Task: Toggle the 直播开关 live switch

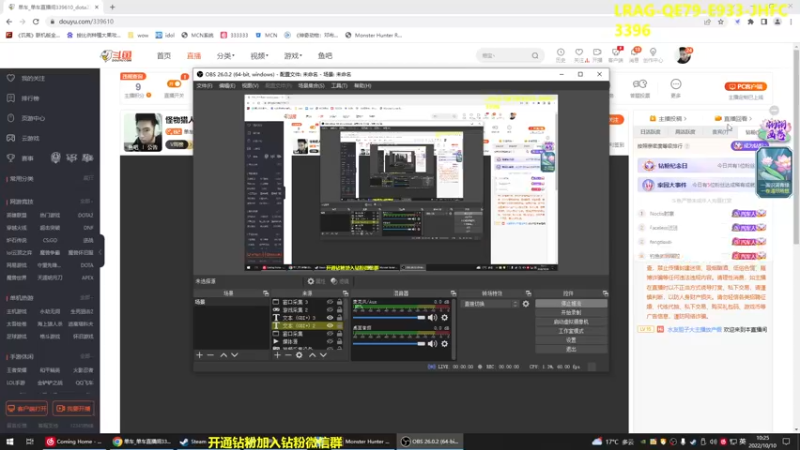Action: click(174, 84)
